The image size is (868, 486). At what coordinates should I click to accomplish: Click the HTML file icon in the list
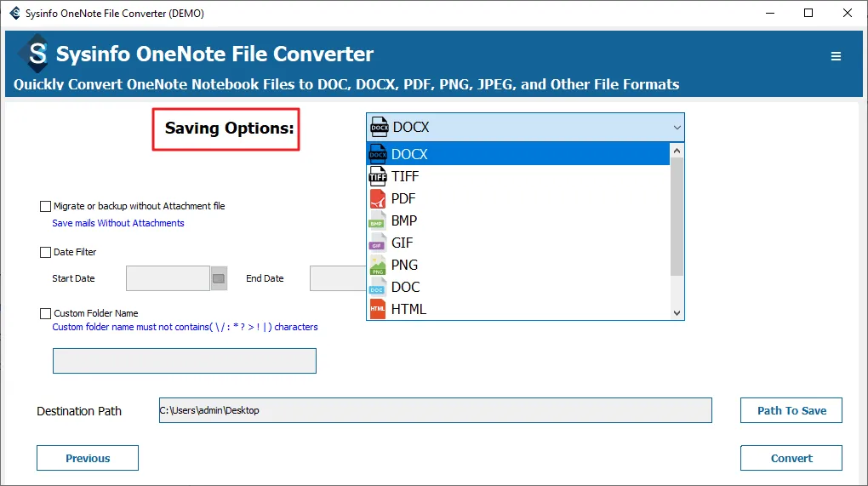tap(378, 309)
